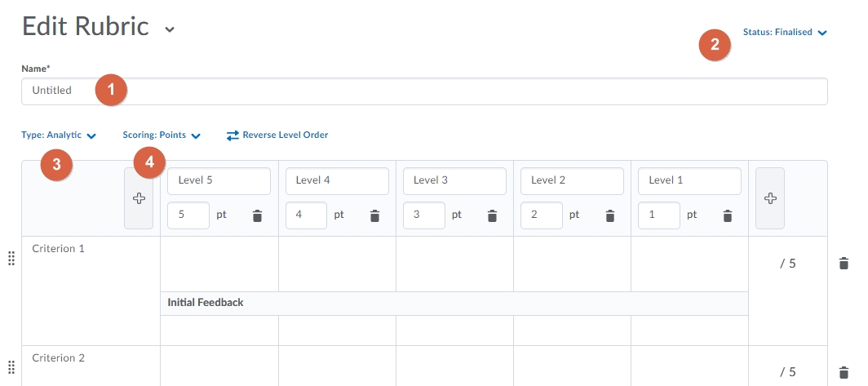
Task: Open the Scoring: Points dropdown
Action: click(x=162, y=135)
